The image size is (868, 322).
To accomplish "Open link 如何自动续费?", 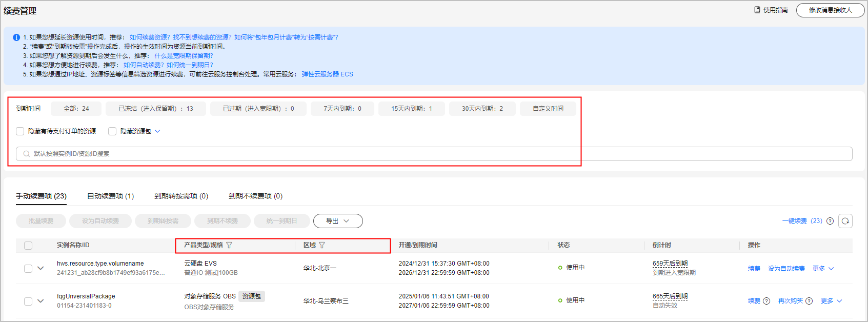I will click(x=144, y=65).
